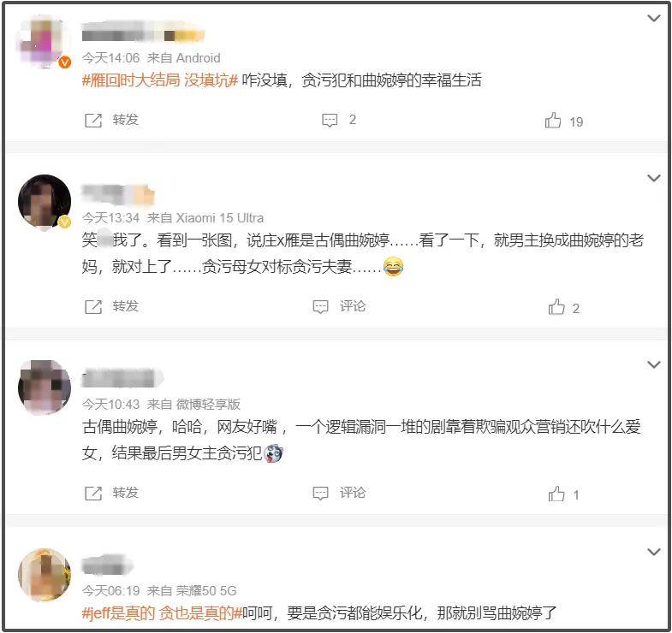Open the avatar of the 06:19 poster
Image resolution: width=672 pixels, height=633 pixels.
[45, 575]
